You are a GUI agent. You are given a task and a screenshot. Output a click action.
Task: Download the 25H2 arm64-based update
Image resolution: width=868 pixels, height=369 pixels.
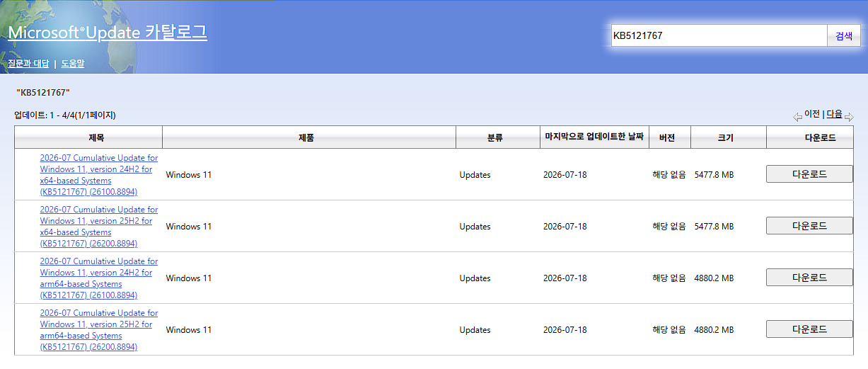(x=809, y=329)
